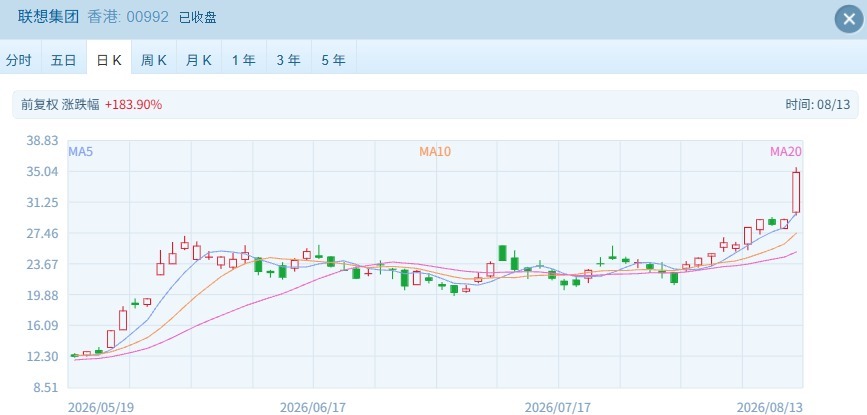Click the tall last candlestick on 08/13
867x415 pixels.
click(796, 192)
